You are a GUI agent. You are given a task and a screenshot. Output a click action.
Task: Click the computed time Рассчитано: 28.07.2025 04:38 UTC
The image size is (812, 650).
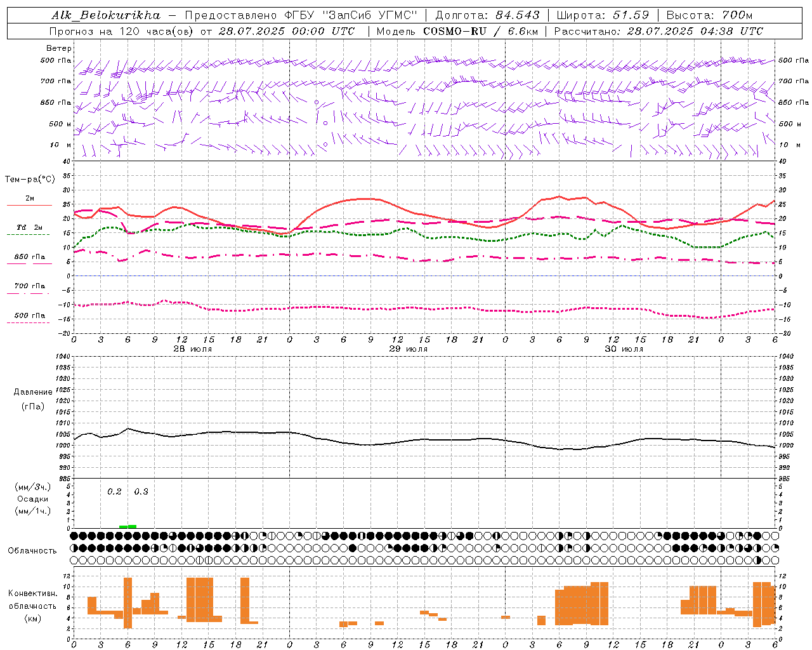[x=658, y=31]
